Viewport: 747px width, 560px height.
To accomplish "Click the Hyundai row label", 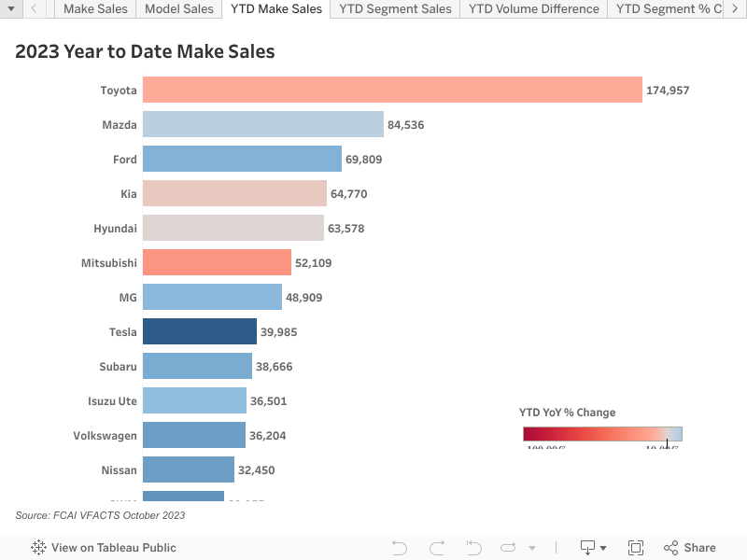I will click(x=115, y=228).
